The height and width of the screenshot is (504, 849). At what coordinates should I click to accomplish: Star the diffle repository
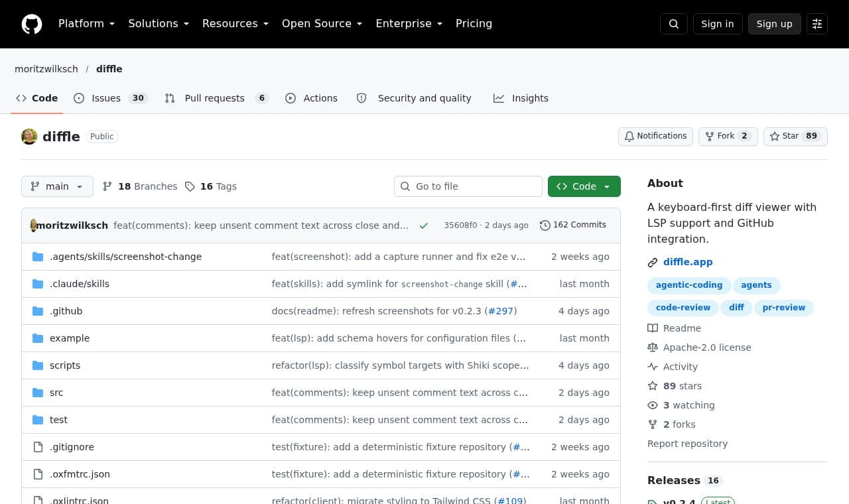(x=795, y=136)
